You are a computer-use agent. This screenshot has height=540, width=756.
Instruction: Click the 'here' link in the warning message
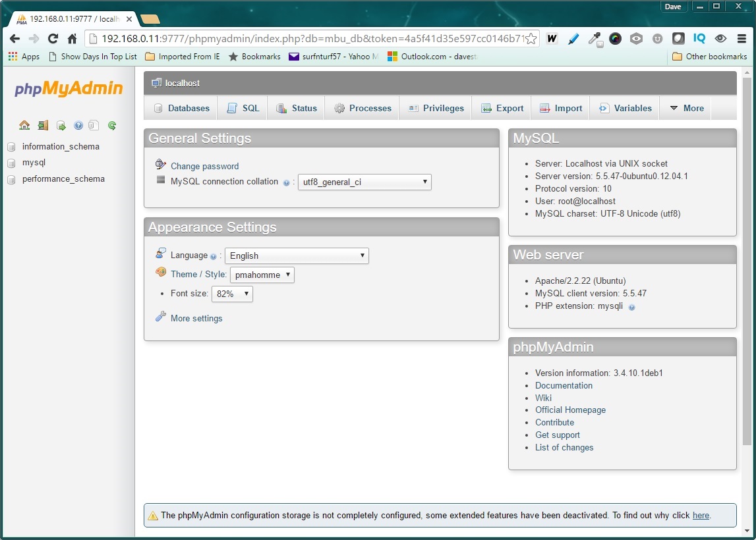pyautogui.click(x=701, y=516)
